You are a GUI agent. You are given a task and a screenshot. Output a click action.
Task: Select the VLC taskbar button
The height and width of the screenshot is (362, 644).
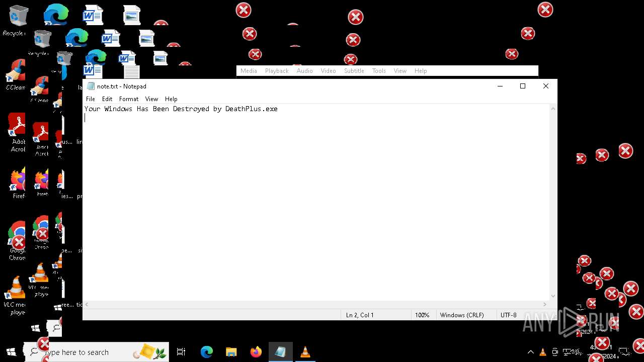[305, 352]
